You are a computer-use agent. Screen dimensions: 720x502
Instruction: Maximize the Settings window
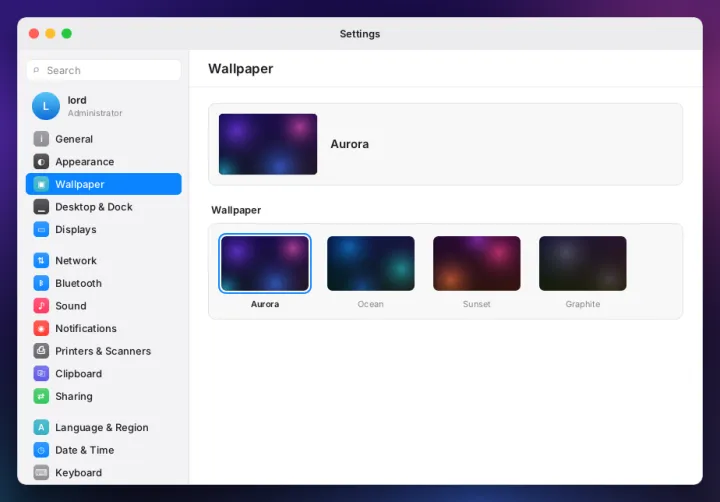(x=67, y=34)
